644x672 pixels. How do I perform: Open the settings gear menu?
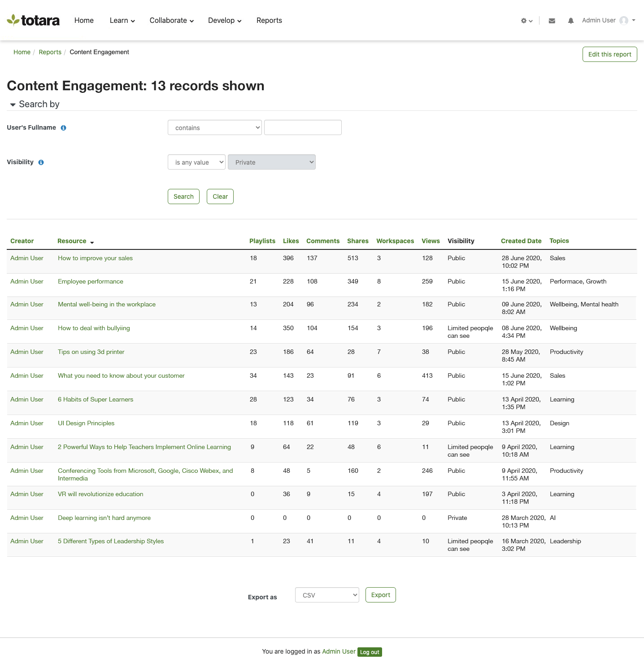[526, 21]
